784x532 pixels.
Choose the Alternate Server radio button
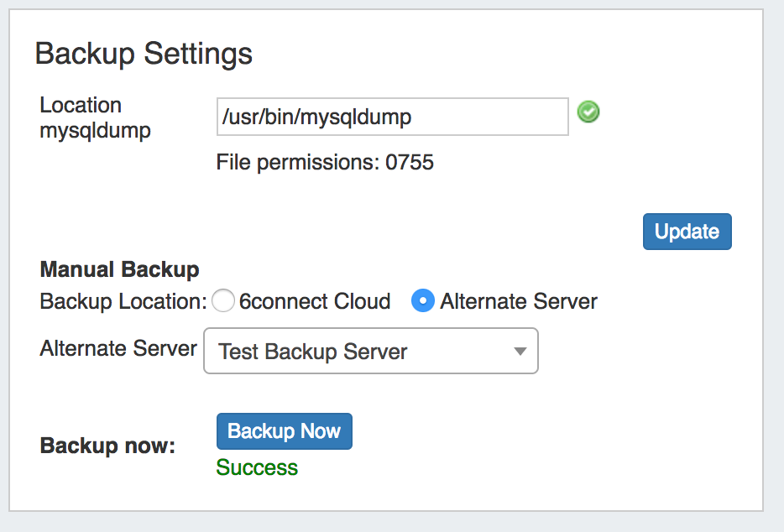point(423,301)
